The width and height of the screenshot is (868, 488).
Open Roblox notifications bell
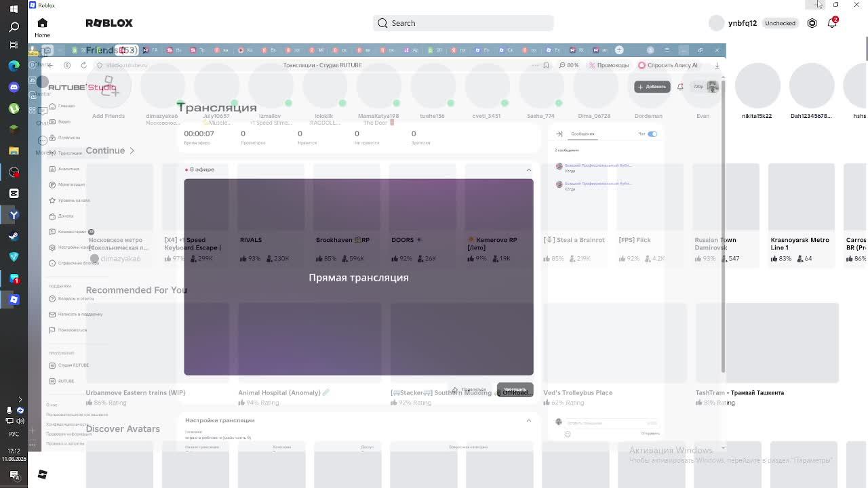pyautogui.click(x=832, y=23)
